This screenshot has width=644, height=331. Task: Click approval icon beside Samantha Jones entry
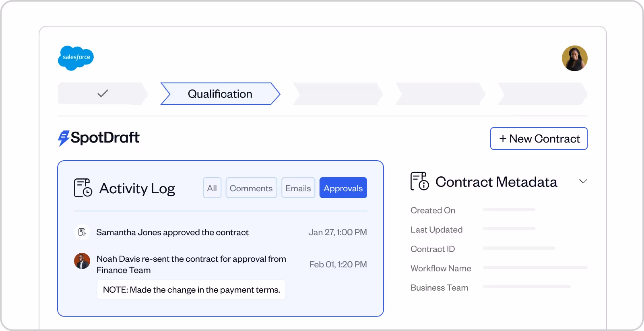pyautogui.click(x=82, y=232)
